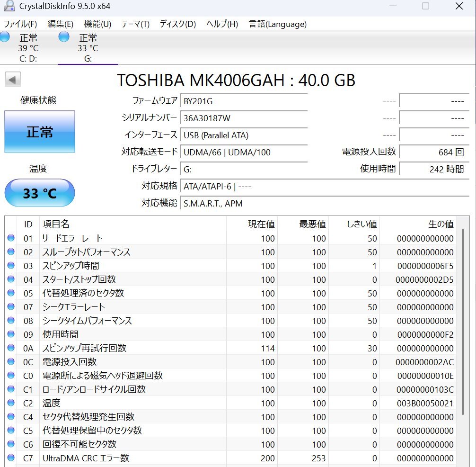This screenshot has height=467, width=476.
Task: Click the status dot for スループットパフォーマンス row
Action: pyautogui.click(x=11, y=251)
